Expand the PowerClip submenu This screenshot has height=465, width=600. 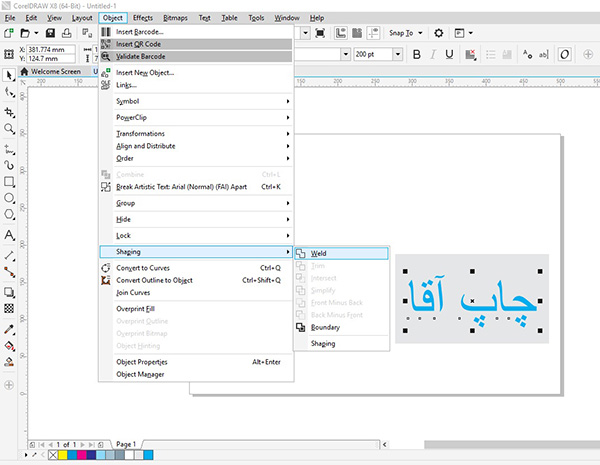tap(197, 117)
